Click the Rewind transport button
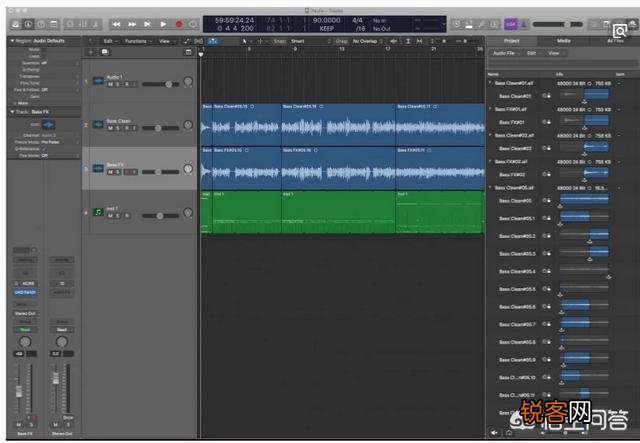Screen dimensions: 640x443 117,24
